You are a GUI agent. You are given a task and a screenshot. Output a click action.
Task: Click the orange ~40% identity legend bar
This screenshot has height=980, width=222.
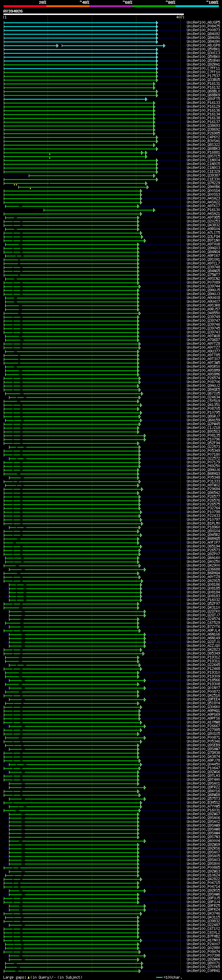tap(68, 6)
